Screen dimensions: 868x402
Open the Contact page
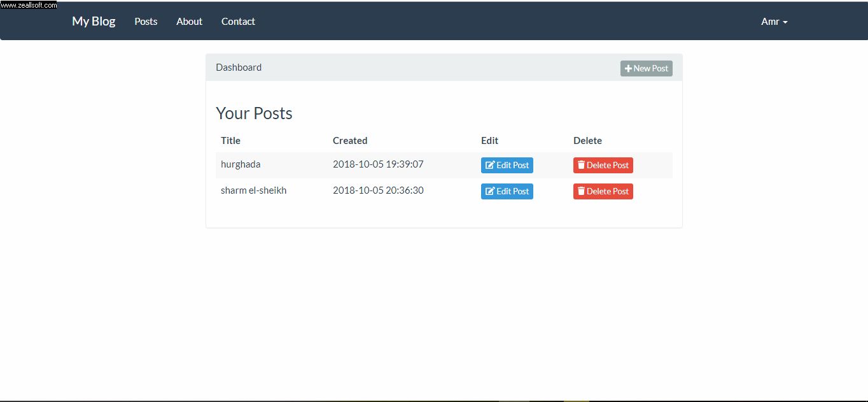pos(238,21)
